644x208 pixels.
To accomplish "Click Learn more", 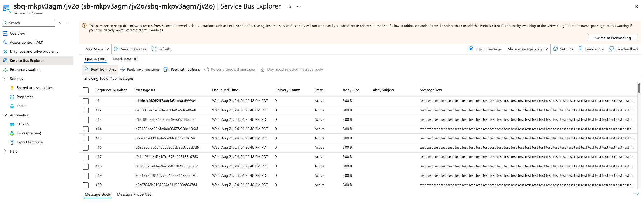I will pyautogui.click(x=591, y=49).
